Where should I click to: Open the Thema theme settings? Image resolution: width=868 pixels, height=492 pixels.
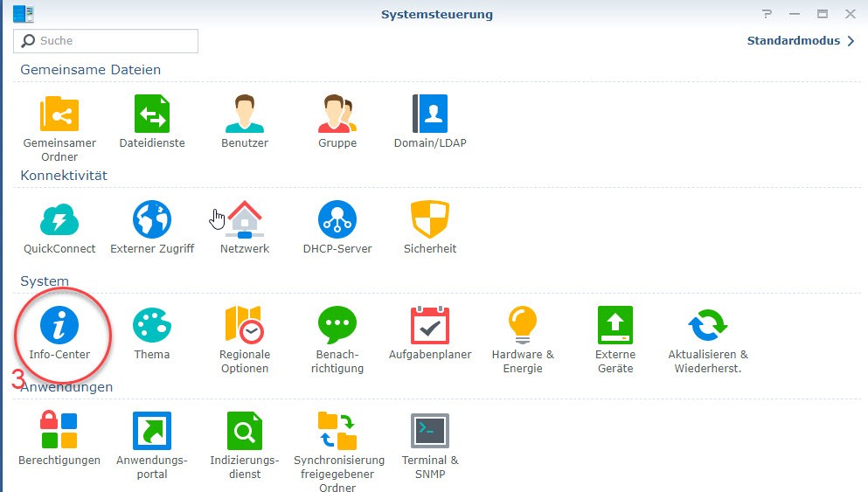152,326
